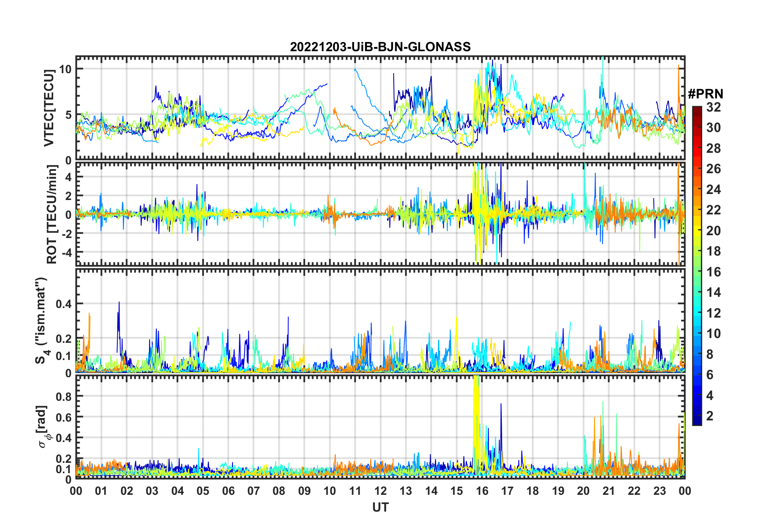The height and width of the screenshot is (532, 761).
Task: Select colorbar tick label 26
Action: point(713,169)
